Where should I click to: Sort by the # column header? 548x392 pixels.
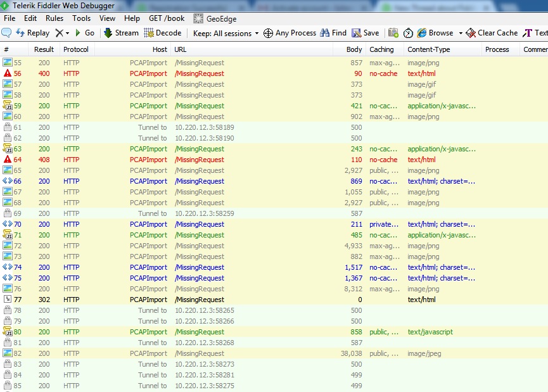14,49
